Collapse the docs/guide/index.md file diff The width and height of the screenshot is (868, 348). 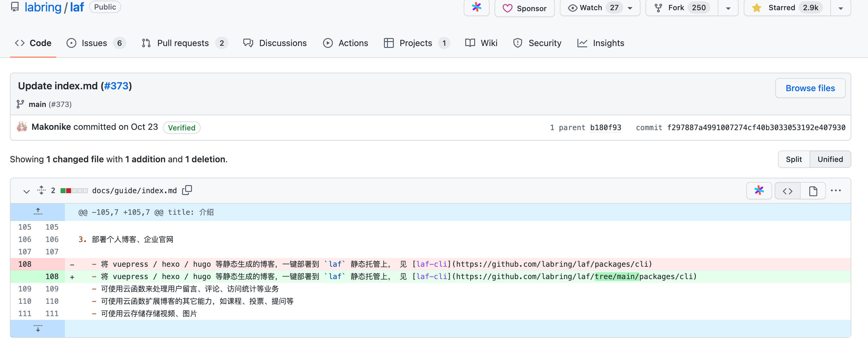tap(26, 191)
